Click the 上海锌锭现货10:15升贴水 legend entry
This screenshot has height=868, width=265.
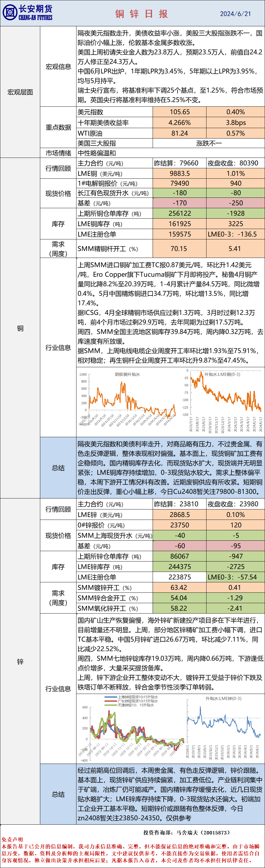[131, 697]
